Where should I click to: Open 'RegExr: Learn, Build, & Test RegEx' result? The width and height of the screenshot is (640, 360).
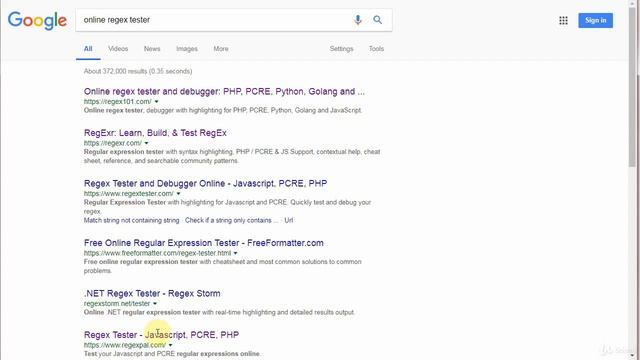pos(155,133)
